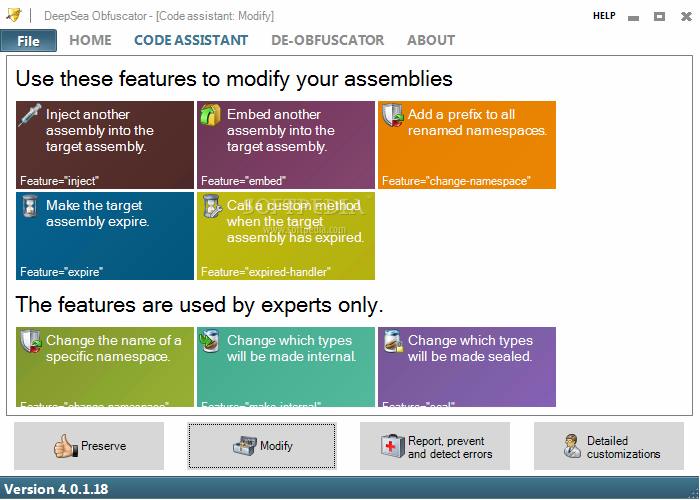Screen dimensions: 700x500
Task: Click heading The features are used by experts
Action: [199, 305]
